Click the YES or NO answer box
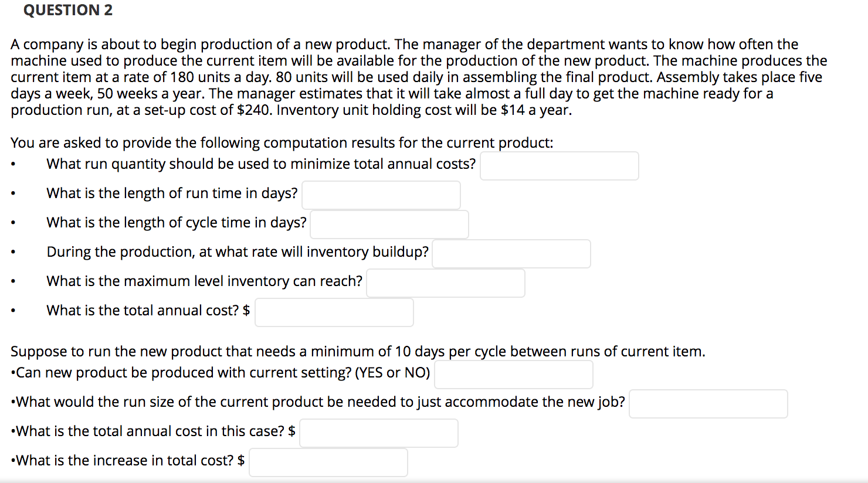868x483 pixels. pyautogui.click(x=513, y=373)
